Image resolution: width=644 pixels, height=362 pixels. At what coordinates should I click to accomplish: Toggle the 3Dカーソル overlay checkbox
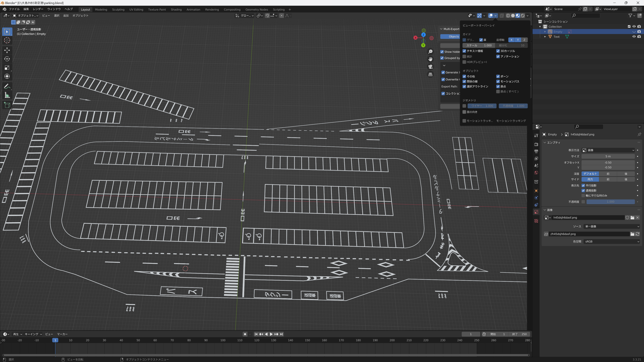point(498,51)
